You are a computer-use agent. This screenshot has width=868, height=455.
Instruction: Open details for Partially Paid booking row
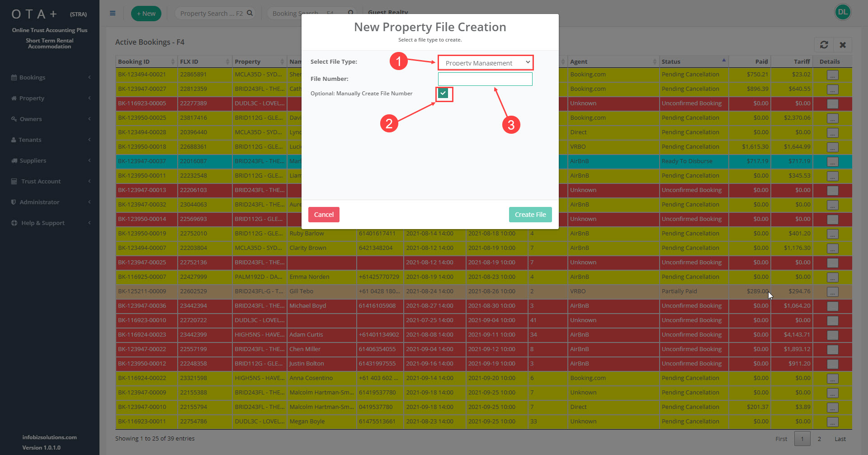coord(832,292)
